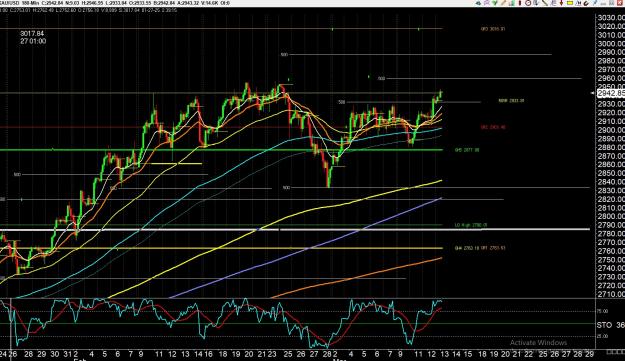Click the green GHS 2877 level label
Screen dimensions: 625x361
tap(467, 150)
